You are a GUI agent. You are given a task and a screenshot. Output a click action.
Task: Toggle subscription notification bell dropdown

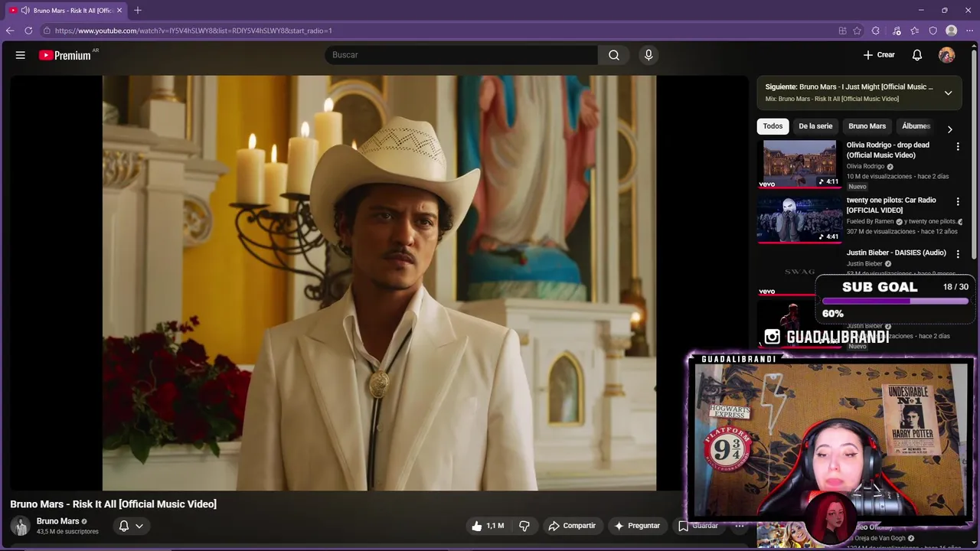click(131, 526)
